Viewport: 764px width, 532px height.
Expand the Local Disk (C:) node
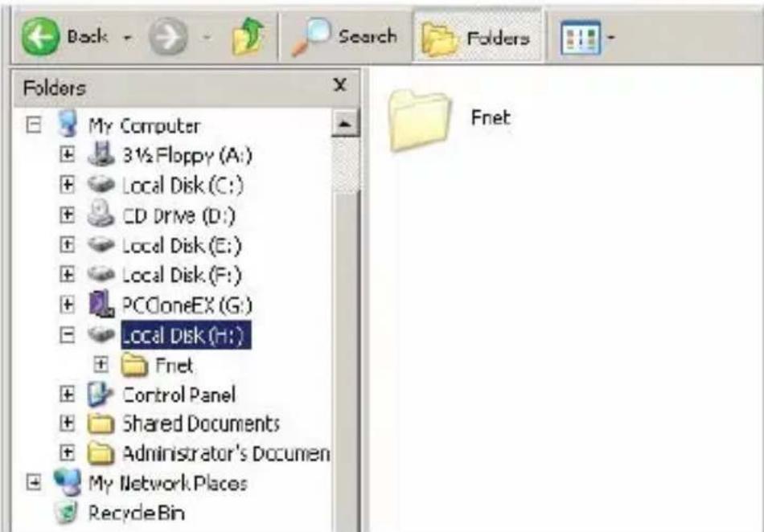tap(67, 185)
